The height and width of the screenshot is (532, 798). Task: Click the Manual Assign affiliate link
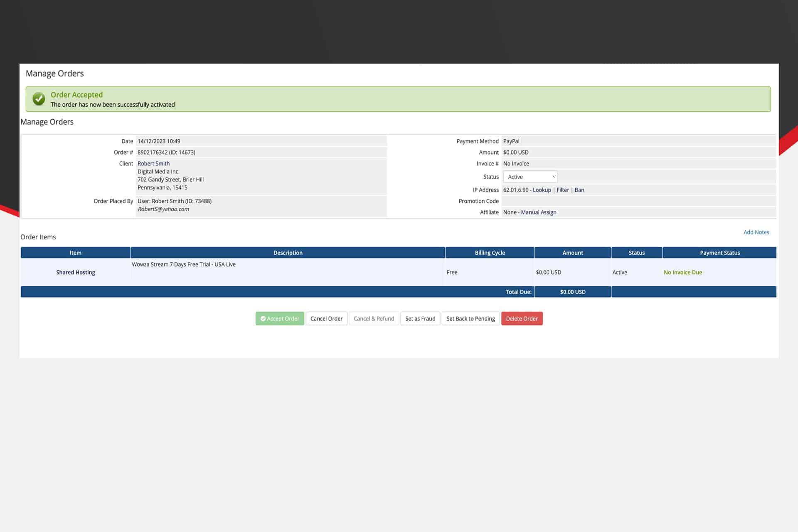[538, 212]
